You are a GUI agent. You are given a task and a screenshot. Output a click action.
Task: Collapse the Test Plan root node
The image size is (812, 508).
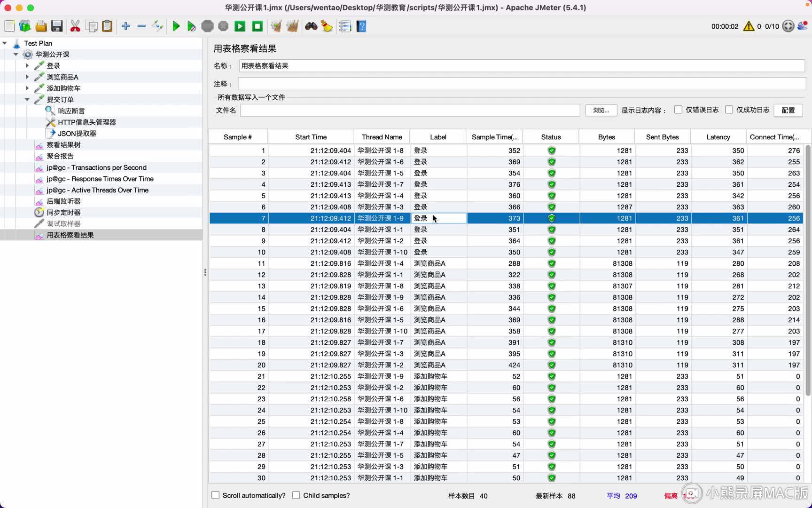[5, 43]
